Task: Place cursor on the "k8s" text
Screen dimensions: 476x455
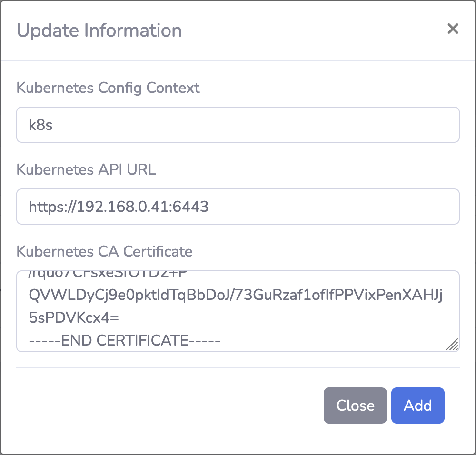Action: [40, 125]
